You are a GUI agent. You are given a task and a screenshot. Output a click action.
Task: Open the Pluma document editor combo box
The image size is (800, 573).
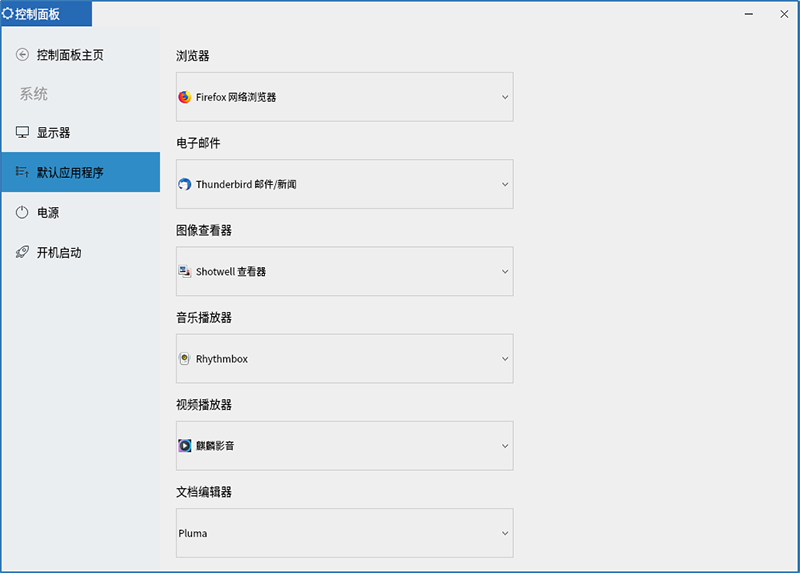pyautogui.click(x=345, y=533)
